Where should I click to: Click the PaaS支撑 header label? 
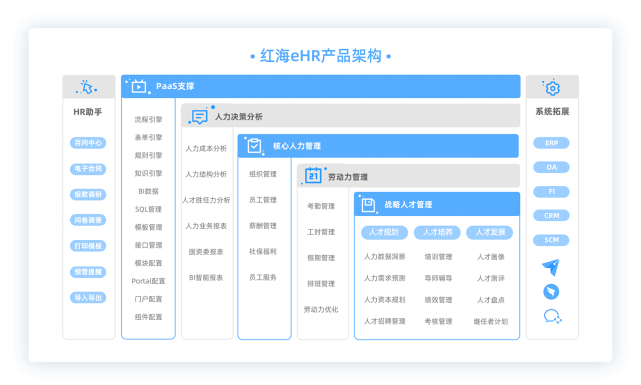(175, 86)
